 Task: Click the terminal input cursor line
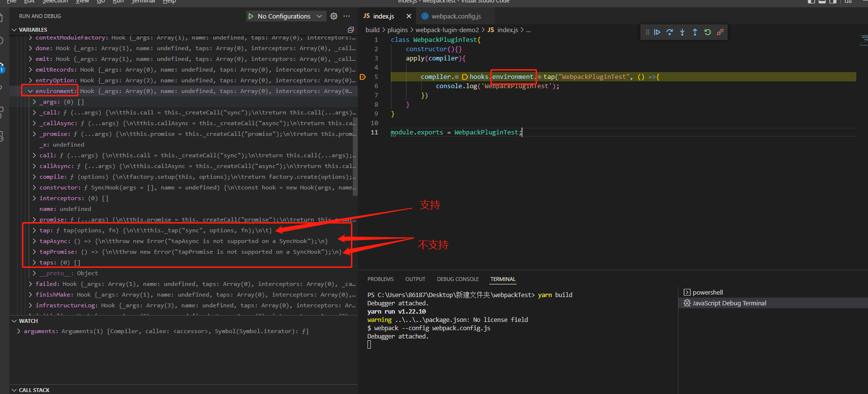pos(369,345)
